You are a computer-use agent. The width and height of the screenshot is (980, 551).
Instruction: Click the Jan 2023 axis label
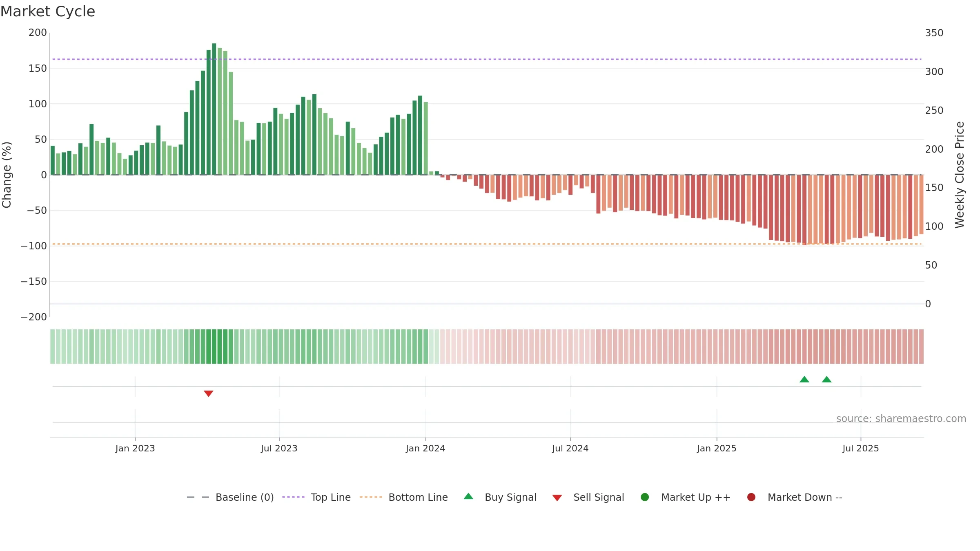(x=135, y=448)
